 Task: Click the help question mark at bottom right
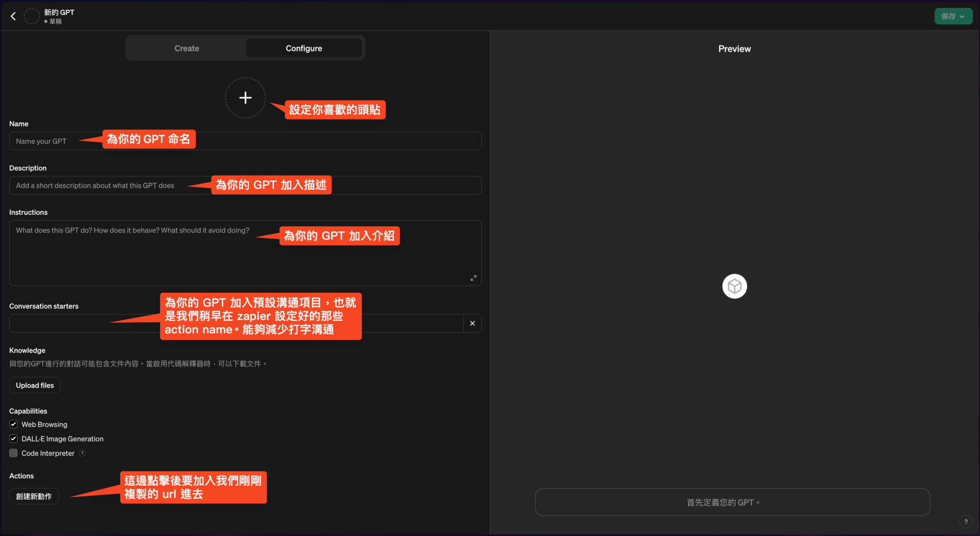(966, 522)
